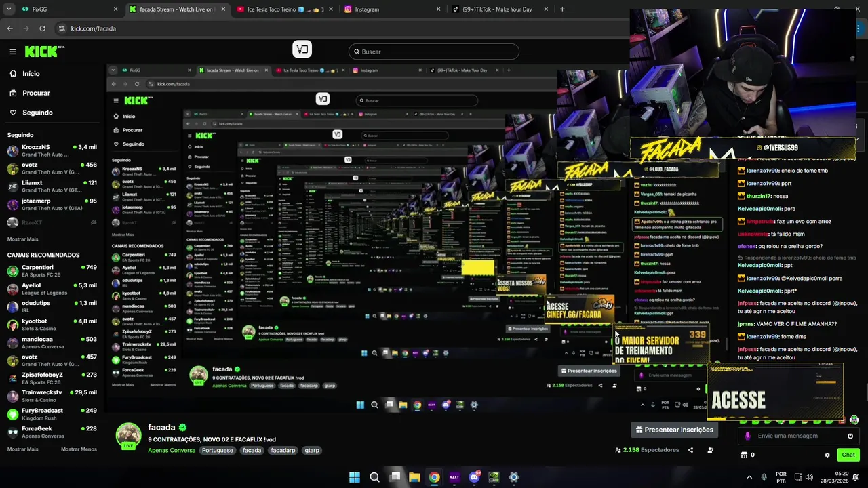Screen dimensions: 868x488
Task: Expand Mostrar Mais under main recommended channels
Action: coord(22,449)
